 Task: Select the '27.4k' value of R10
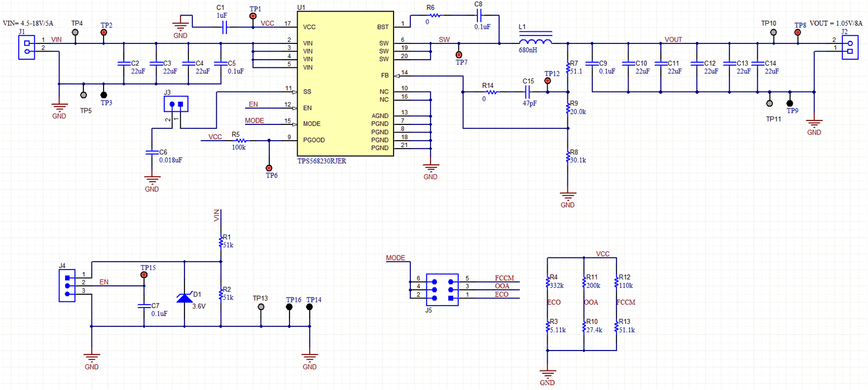[594, 330]
